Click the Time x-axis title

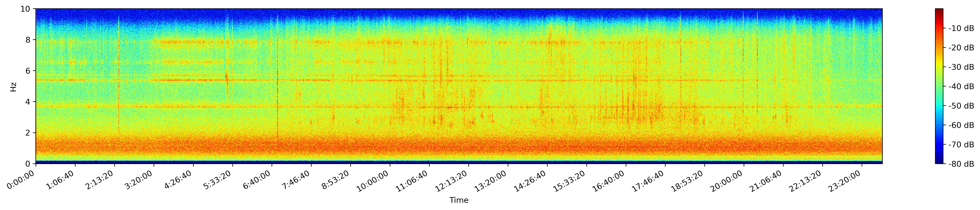tap(459, 200)
